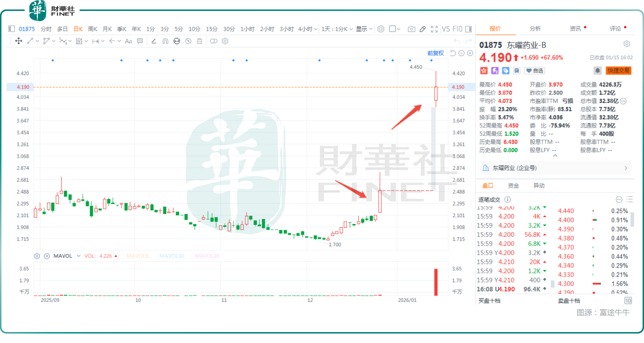The image size is (644, 343).
Task: Switch to 周K weekly chart
Action: (92, 29)
